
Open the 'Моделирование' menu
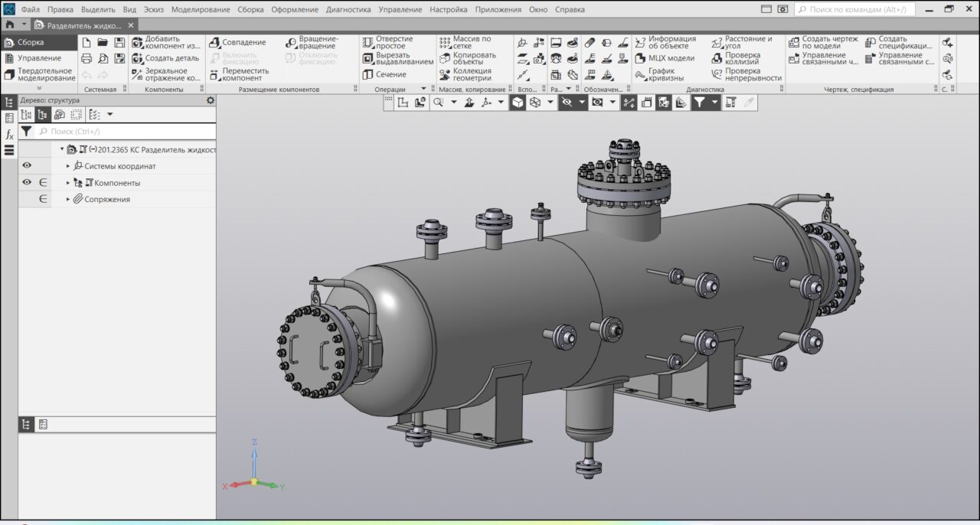tap(201, 9)
